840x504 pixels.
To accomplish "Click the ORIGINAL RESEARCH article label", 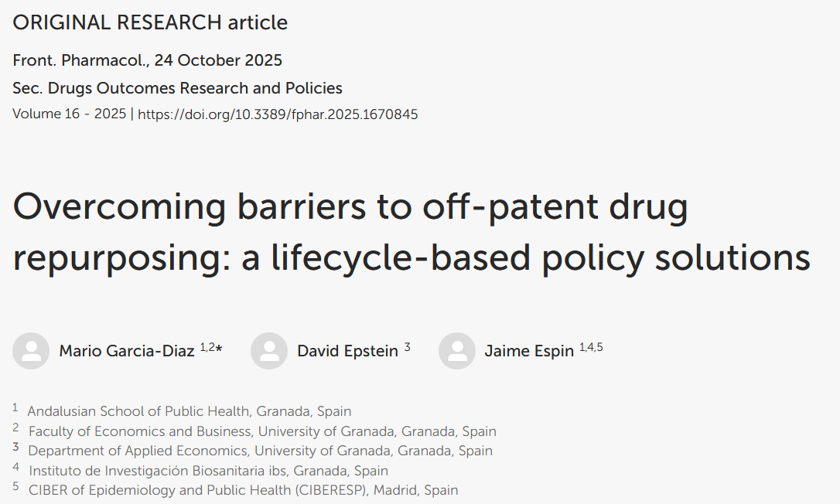I will pyautogui.click(x=150, y=22).
